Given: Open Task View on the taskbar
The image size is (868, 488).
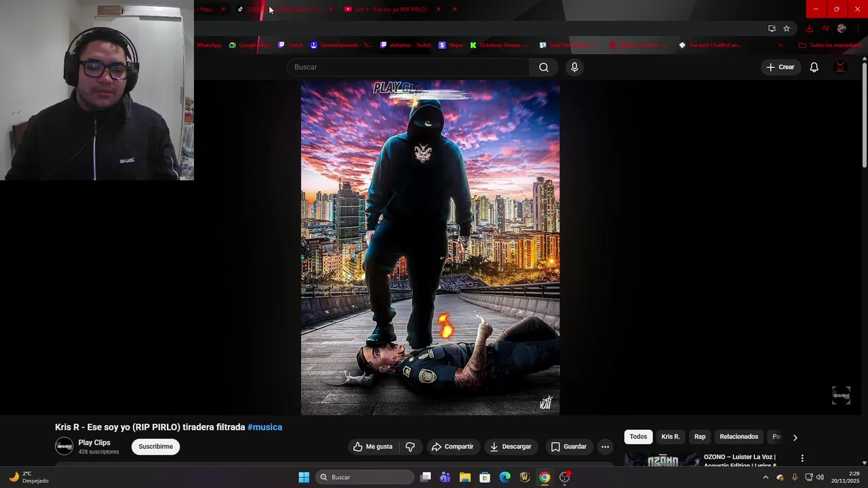Looking at the screenshot, I should pos(425,477).
